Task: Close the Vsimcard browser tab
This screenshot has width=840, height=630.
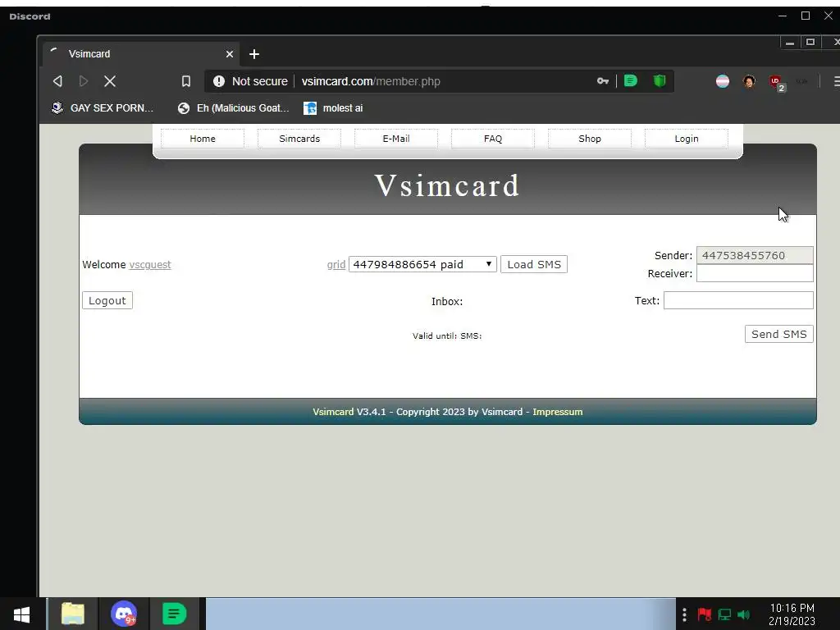Action: coord(230,54)
